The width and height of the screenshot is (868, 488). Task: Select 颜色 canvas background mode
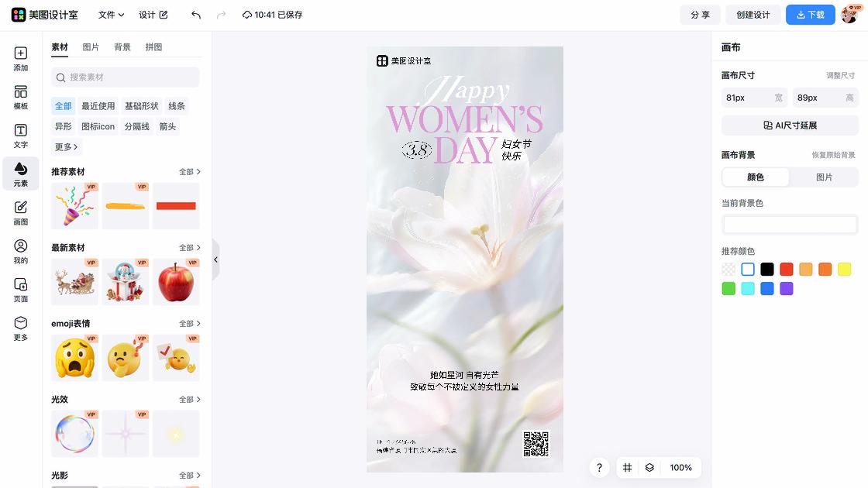(756, 177)
